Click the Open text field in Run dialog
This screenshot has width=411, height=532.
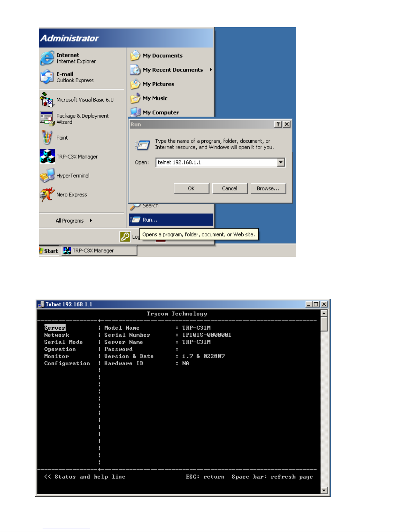pyautogui.click(x=217, y=162)
